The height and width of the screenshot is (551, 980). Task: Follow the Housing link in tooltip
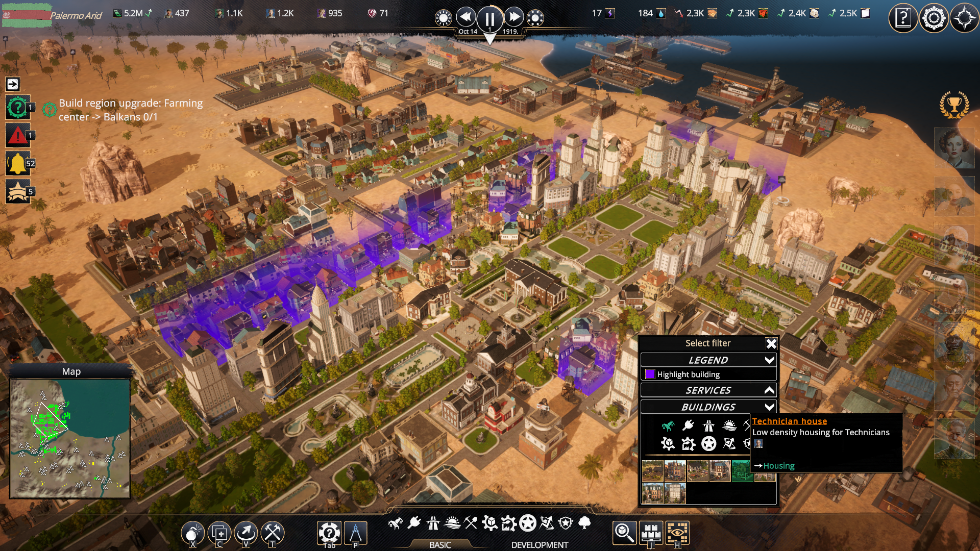coord(778,466)
